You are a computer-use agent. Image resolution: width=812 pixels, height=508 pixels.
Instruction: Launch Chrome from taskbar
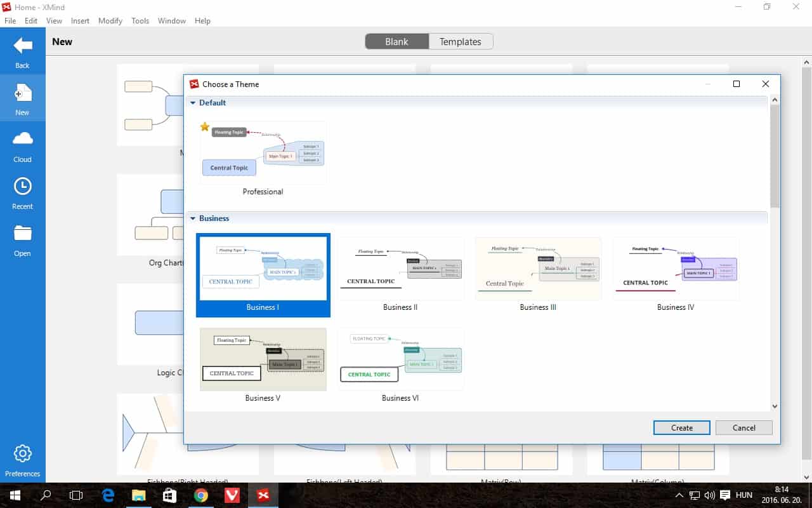click(201, 495)
